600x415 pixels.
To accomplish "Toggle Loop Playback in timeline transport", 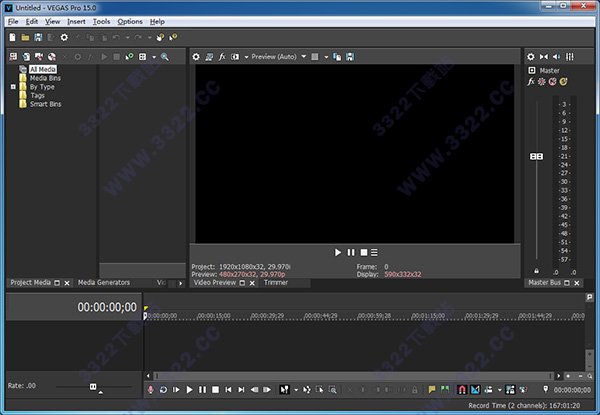I will (x=163, y=389).
